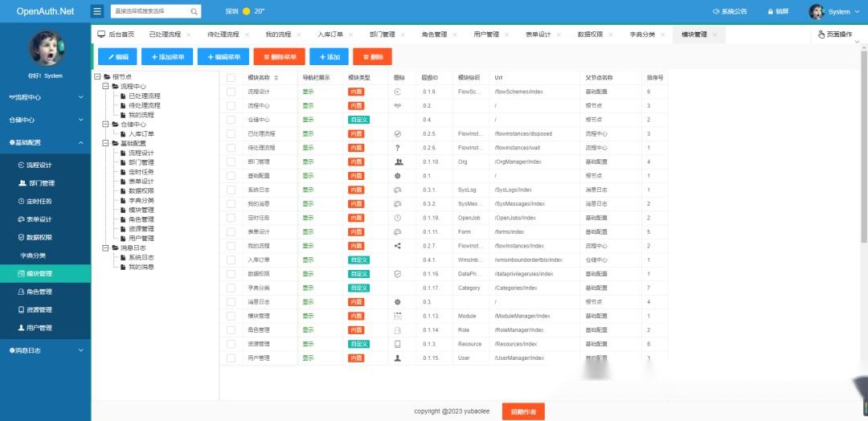Click the /OrgManager/Index url cell
Viewport: 868px width, 421px height.
point(535,162)
